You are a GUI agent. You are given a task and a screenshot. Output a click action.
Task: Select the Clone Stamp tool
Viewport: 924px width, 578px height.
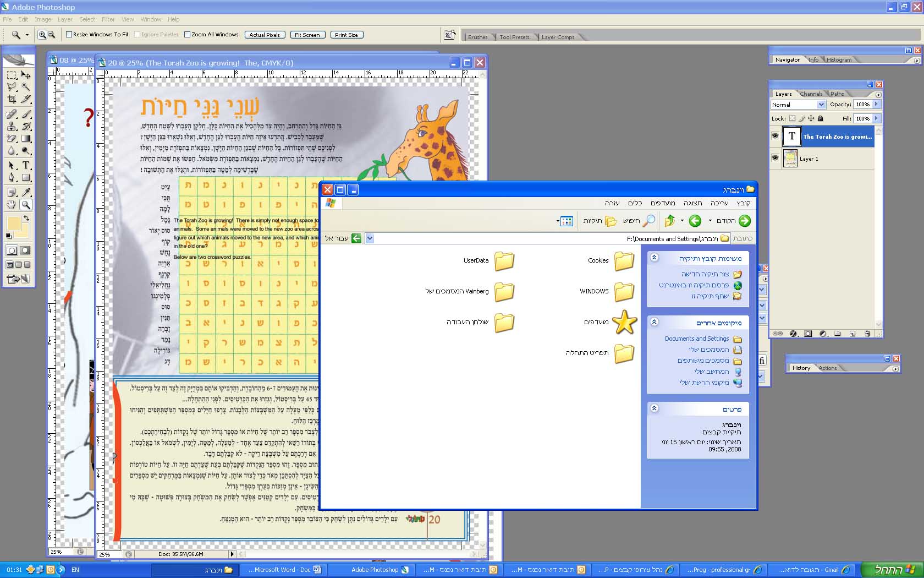(12, 126)
